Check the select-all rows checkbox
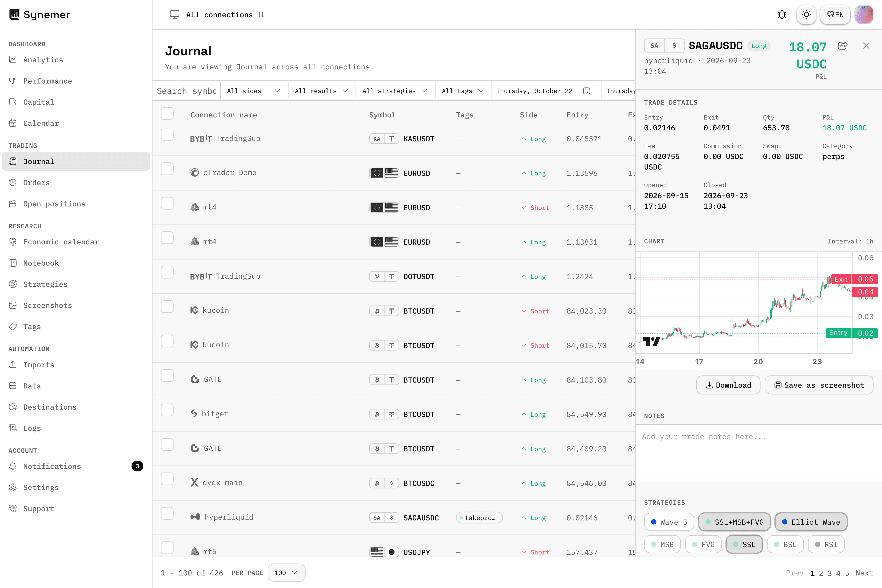This screenshot has height=588, width=882. 167,114
